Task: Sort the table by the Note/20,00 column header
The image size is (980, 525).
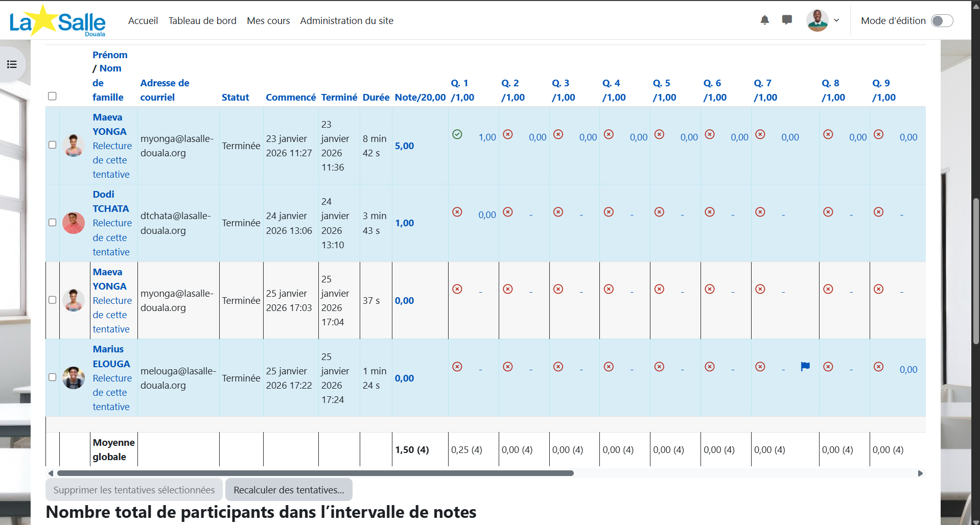Action: coord(420,97)
